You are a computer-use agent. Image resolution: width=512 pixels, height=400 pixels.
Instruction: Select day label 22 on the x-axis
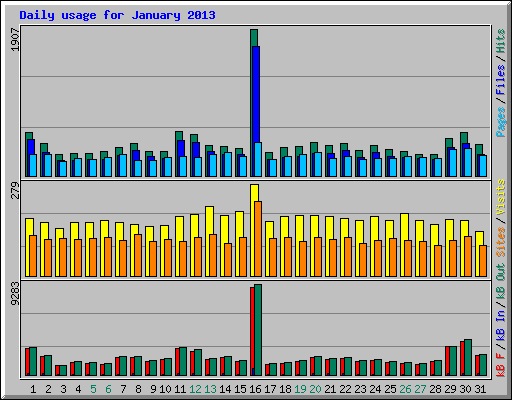(x=345, y=389)
